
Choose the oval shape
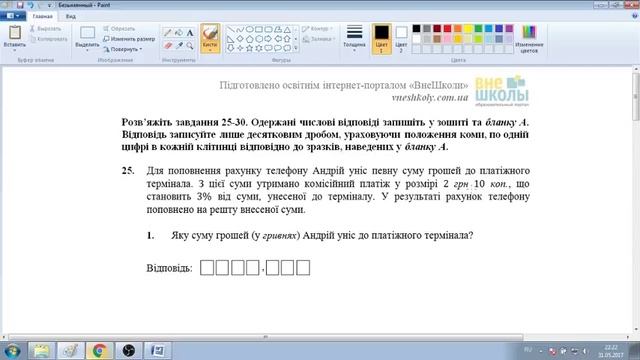pos(249,29)
